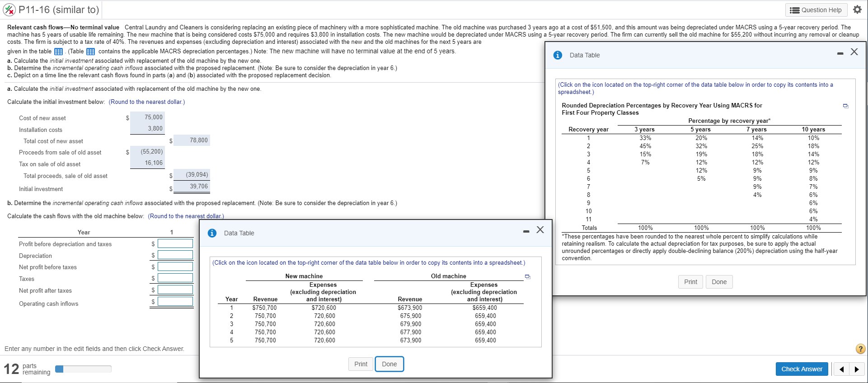Click the 45% cell in the MACRS table
The width and height of the screenshot is (868, 383).
(x=645, y=146)
